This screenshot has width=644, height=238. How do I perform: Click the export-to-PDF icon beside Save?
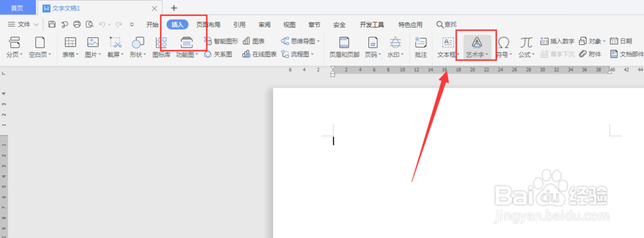(x=64, y=24)
